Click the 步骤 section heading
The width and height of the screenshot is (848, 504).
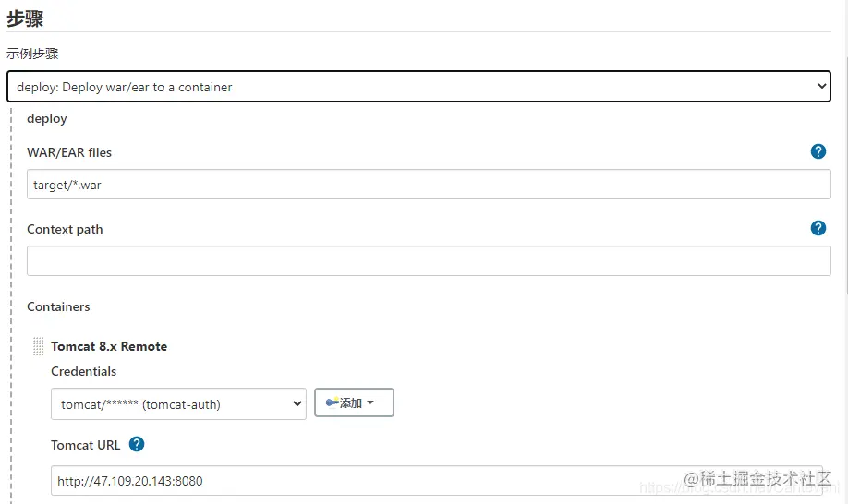[x=25, y=18]
